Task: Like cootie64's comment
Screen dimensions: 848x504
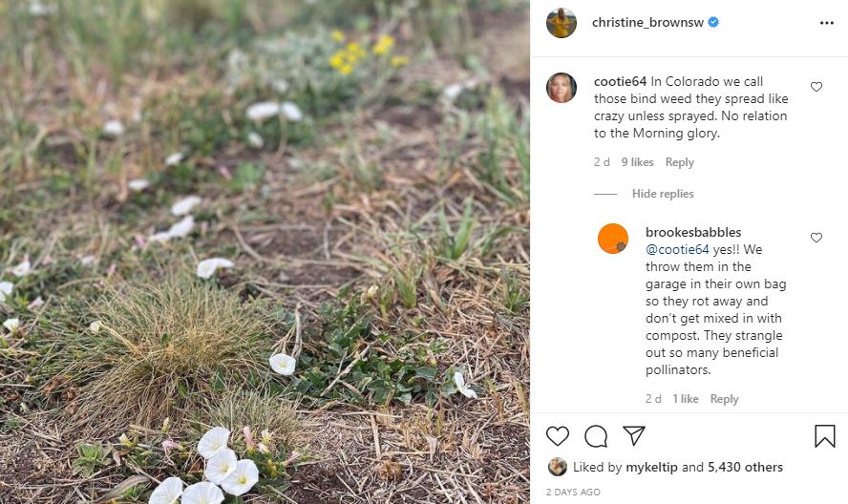Action: [816, 87]
